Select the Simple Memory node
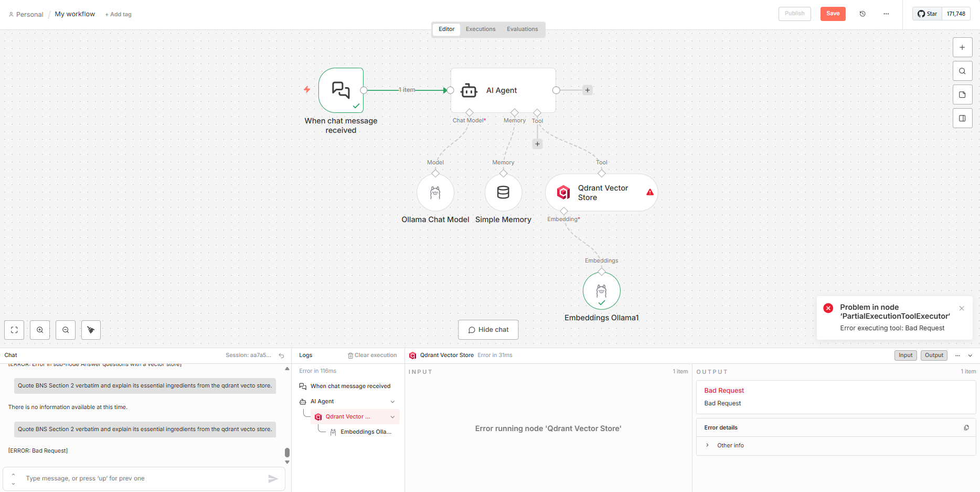980x492 pixels. pos(503,193)
